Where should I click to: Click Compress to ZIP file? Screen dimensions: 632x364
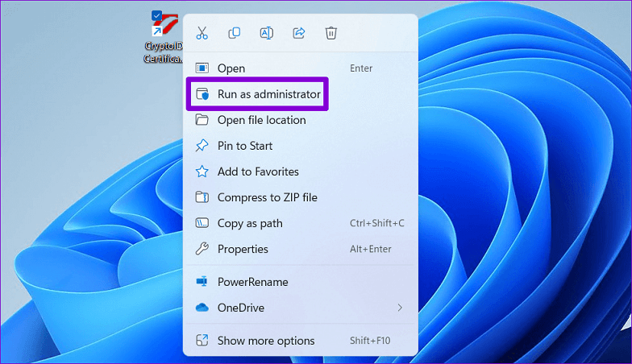(x=267, y=197)
